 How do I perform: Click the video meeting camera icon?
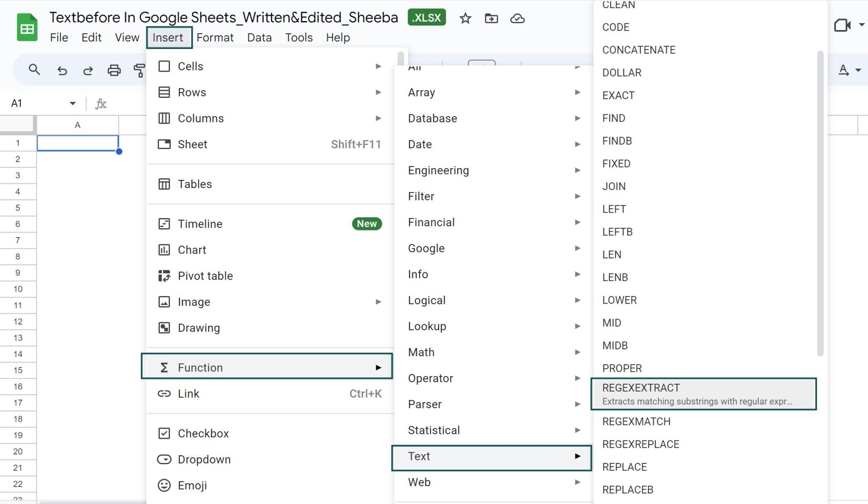pos(842,25)
